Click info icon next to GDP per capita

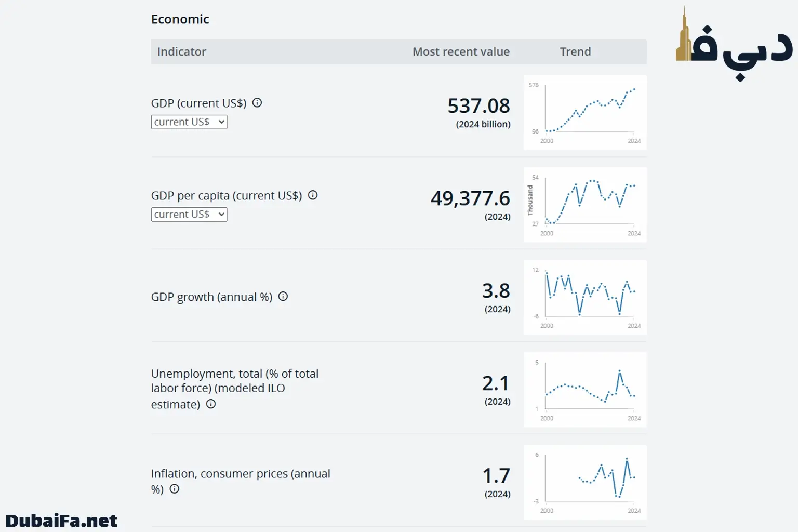coord(313,195)
